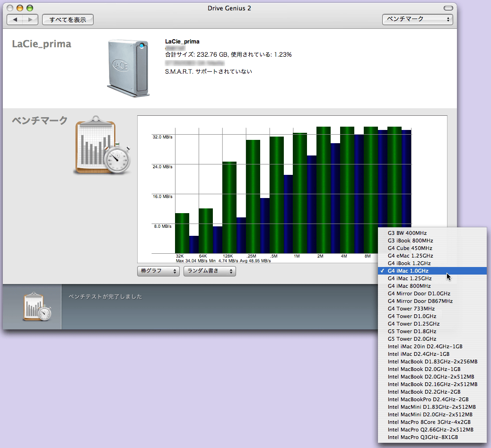
Task: Click the LaCie_prima heading on the left
Action: tap(42, 44)
